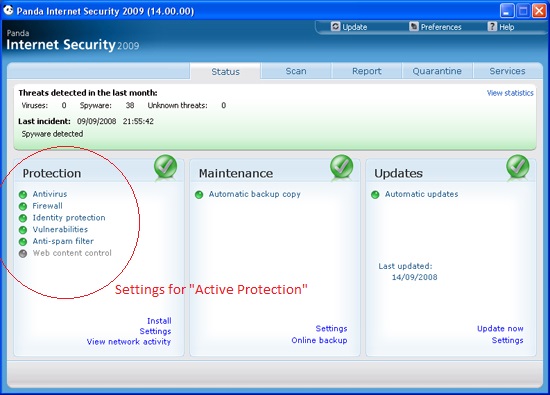Viewport: 550px width, 395px height.
Task: Go to the Quarantine tab
Action: [x=437, y=71]
